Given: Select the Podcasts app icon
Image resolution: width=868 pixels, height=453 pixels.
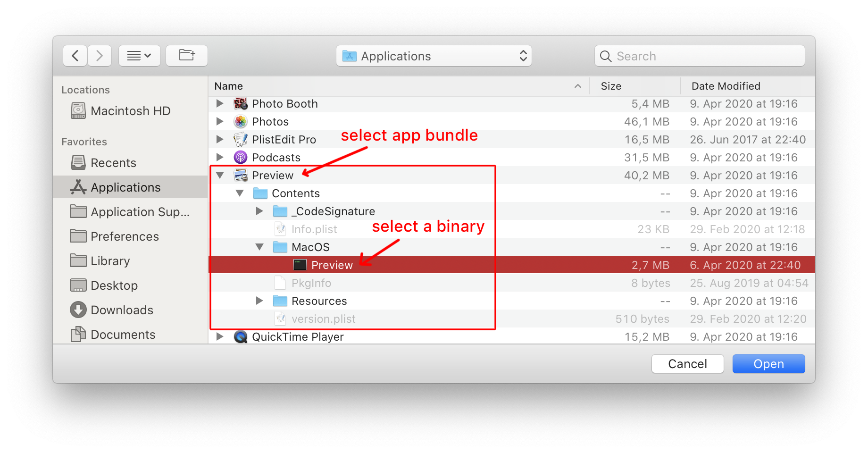Looking at the screenshot, I should click(241, 157).
